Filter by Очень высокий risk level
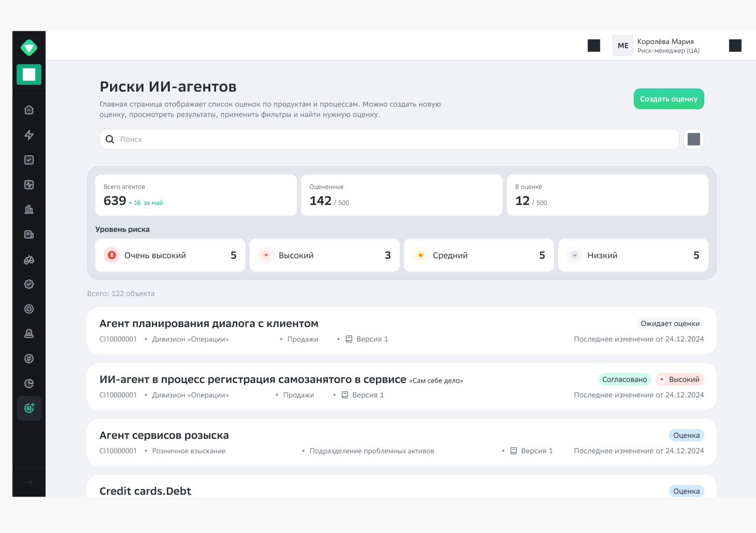 (x=170, y=255)
